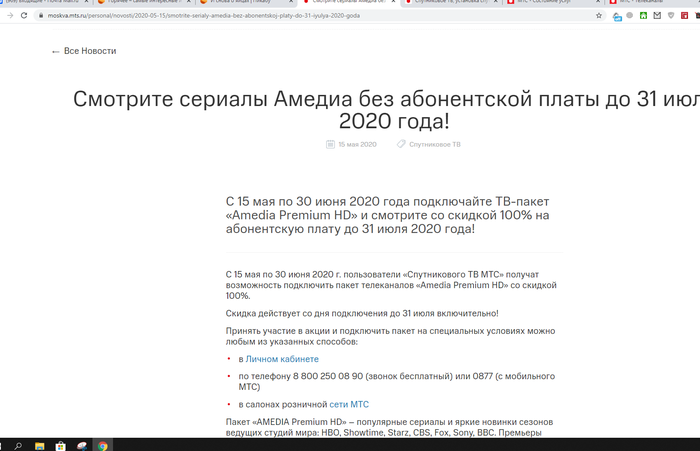Switch to the Пикабу акция tab

pyautogui.click(x=246, y=2)
